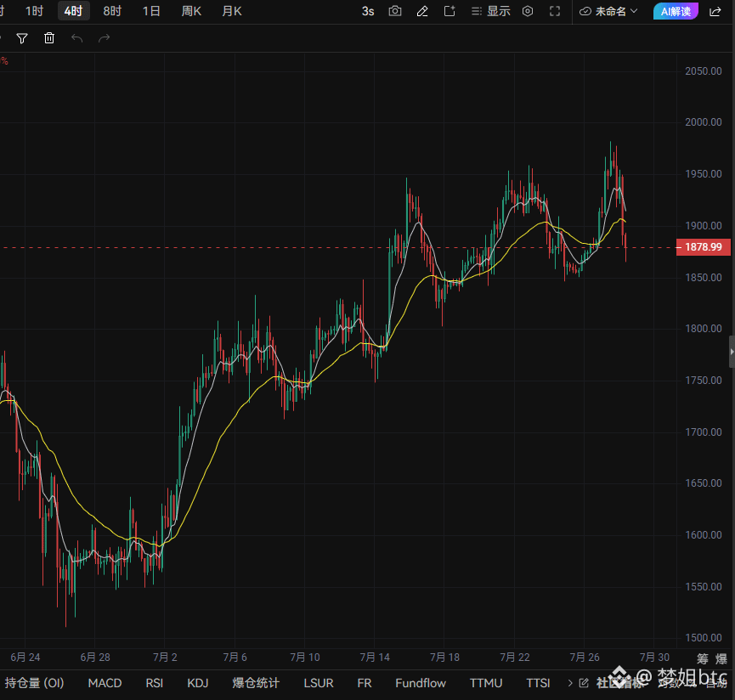
Task: Open the 爆仓统计 indicator
Action: [256, 683]
